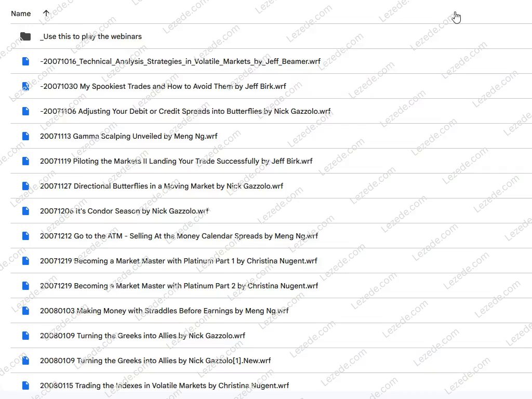Select Becoming a Market Master Platinum Part 2 name
The height and width of the screenshot is (399, 532).
point(179,286)
